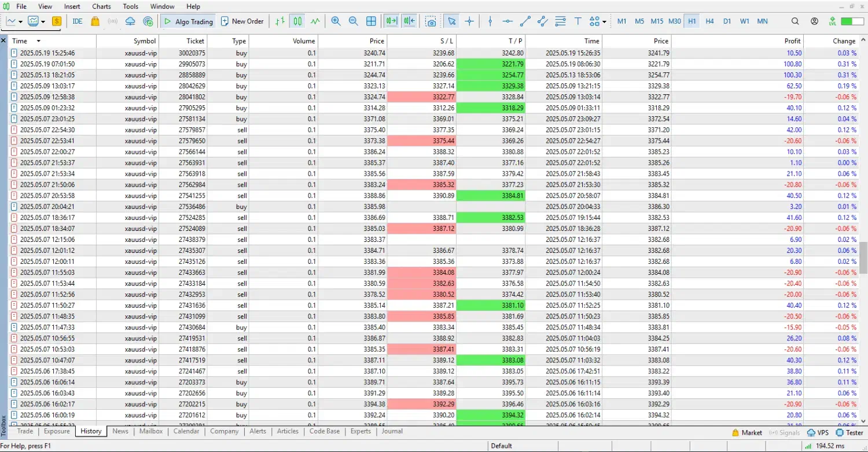Image resolution: width=868 pixels, height=452 pixels.
Task: Expand the chart profiles dropdown arrow
Action: (43, 22)
